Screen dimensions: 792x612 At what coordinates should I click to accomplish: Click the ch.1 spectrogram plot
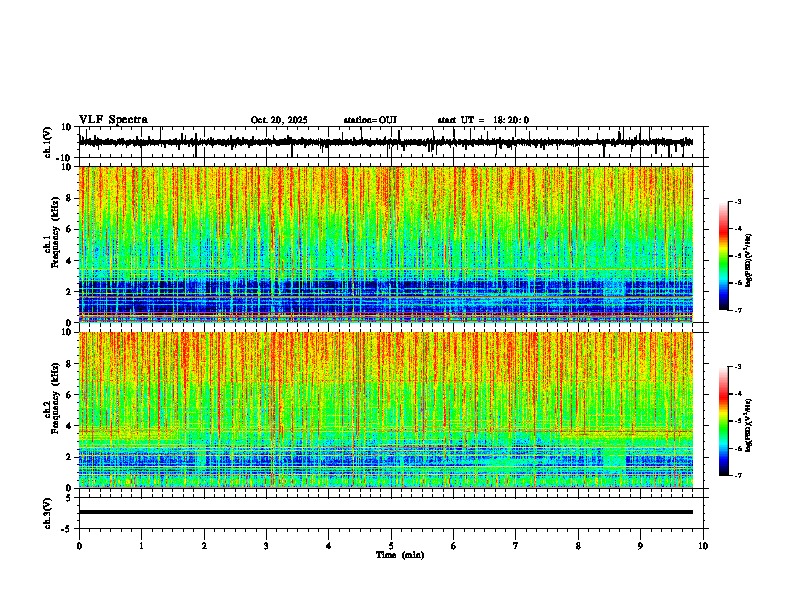pyautogui.click(x=386, y=244)
